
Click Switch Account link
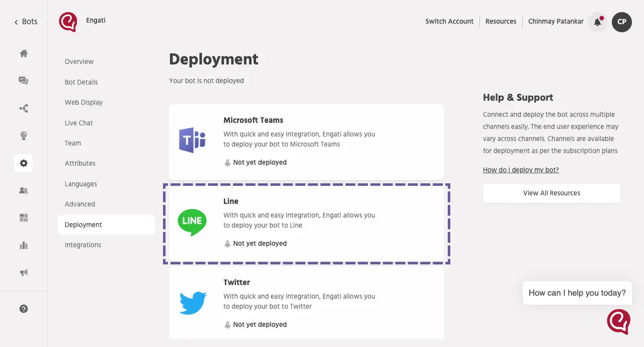(x=449, y=21)
